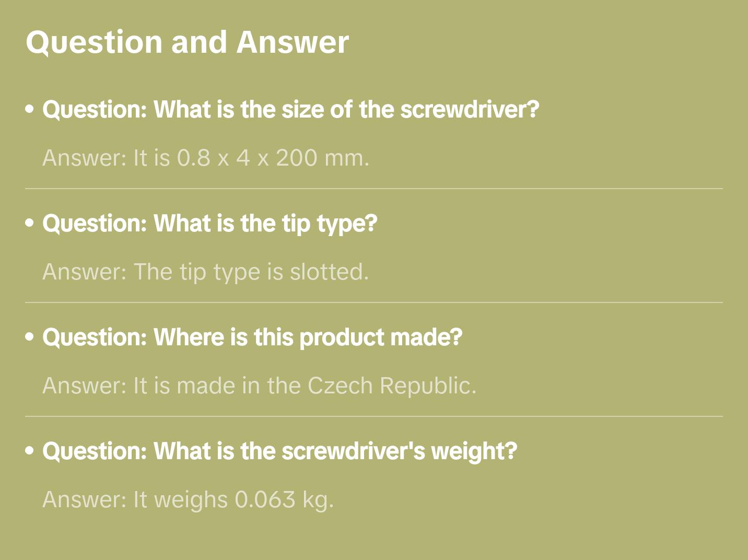This screenshot has height=560, width=748.
Task: Click the bullet beside the screwdriver size question
Action: (30, 110)
